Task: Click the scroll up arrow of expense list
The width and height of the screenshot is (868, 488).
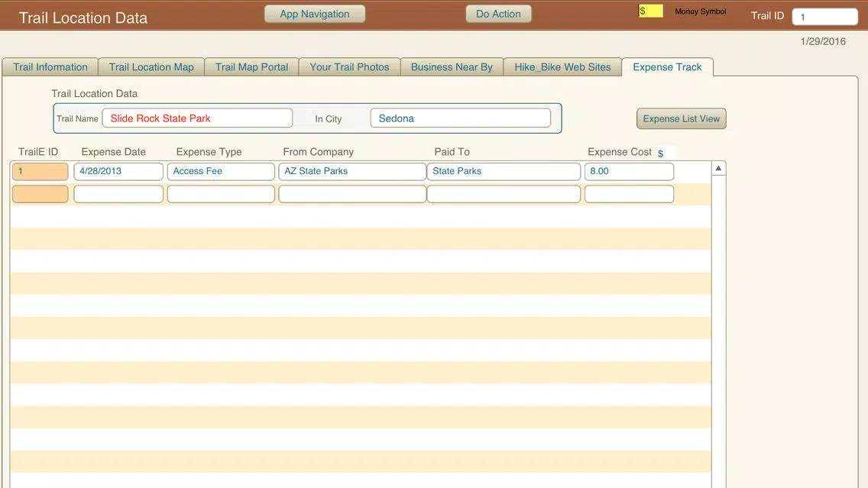Action: pyautogui.click(x=718, y=168)
